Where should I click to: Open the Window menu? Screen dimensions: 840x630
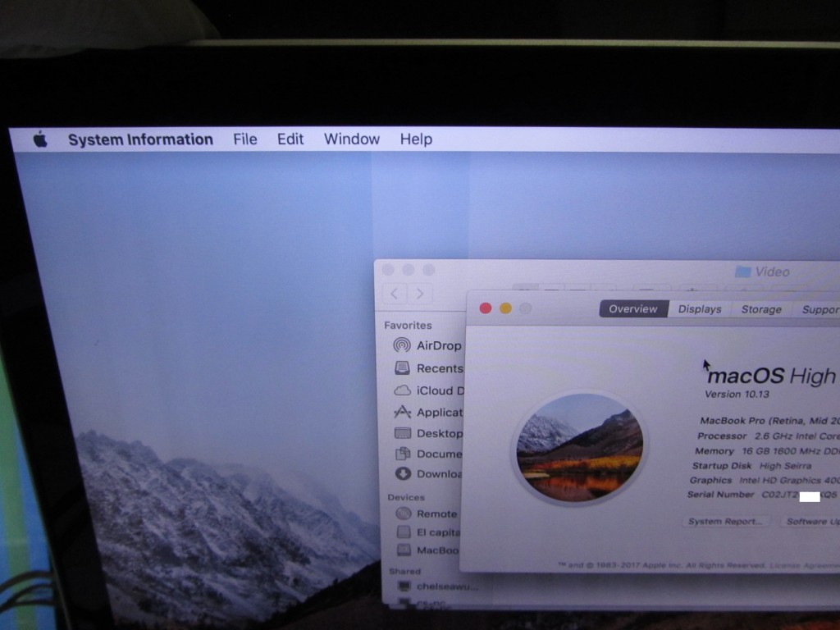[351, 139]
